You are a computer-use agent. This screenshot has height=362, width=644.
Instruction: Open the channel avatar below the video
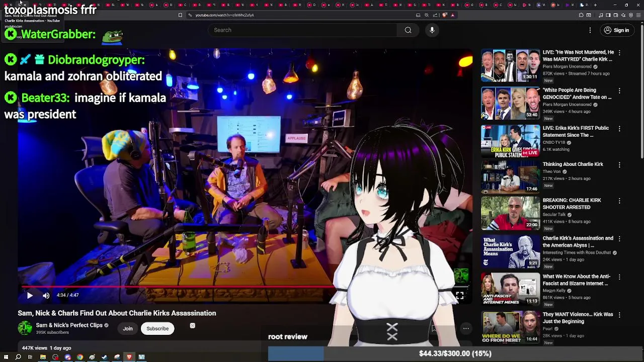[x=25, y=328]
